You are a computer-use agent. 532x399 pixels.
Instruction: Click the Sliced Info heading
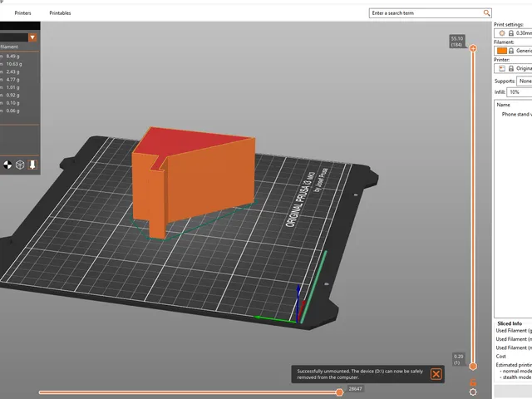(x=510, y=323)
